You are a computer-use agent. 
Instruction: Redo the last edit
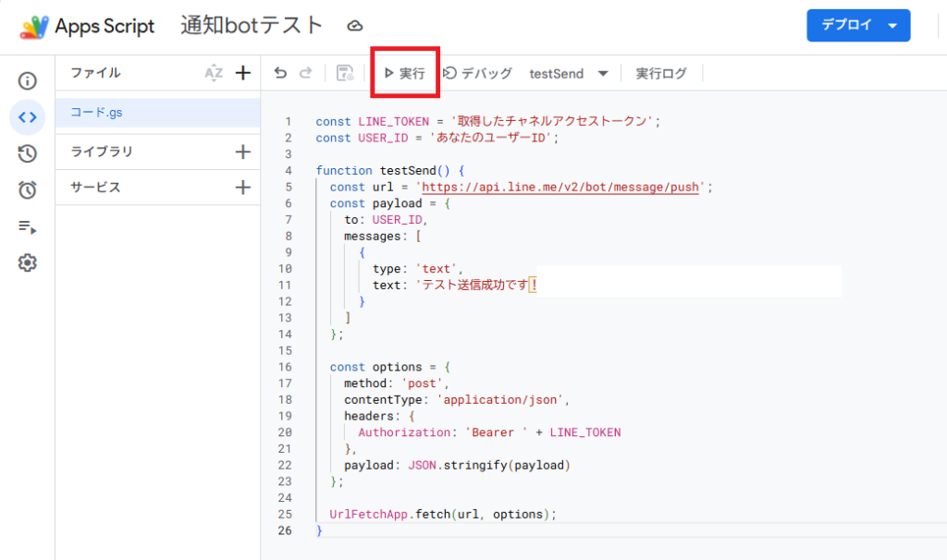pos(305,73)
